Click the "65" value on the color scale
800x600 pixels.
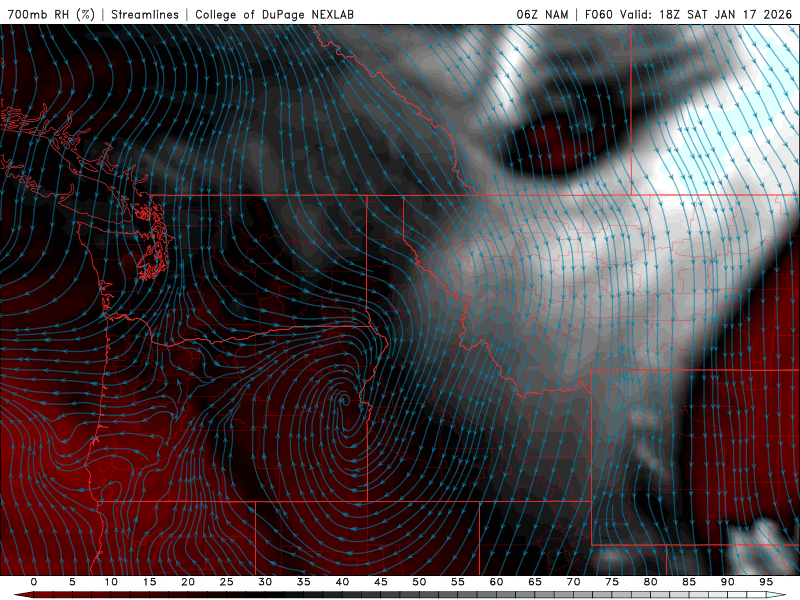(535, 582)
